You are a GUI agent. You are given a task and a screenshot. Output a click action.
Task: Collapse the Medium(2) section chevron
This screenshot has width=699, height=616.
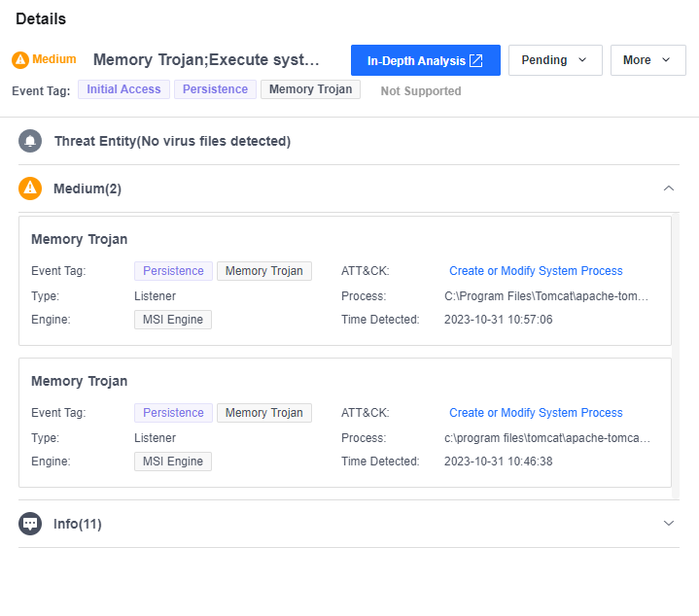pos(668,188)
